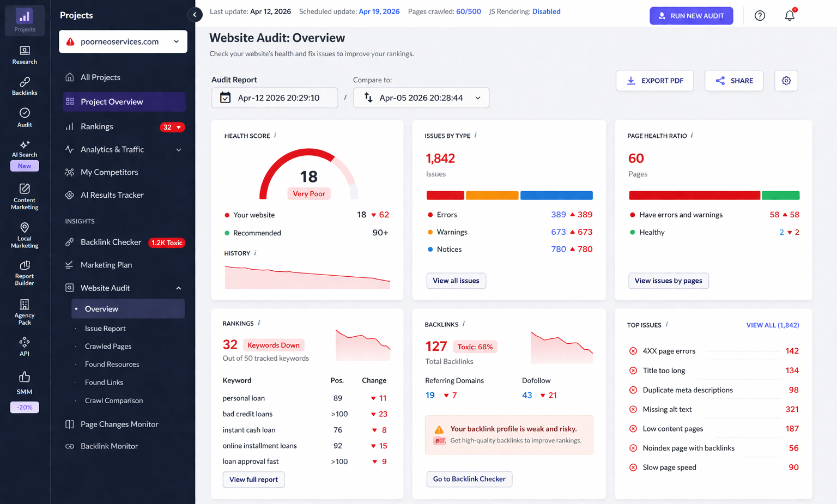Image resolution: width=837 pixels, height=504 pixels.
Task: Open the Compare to date dropdown
Action: pyautogui.click(x=421, y=98)
